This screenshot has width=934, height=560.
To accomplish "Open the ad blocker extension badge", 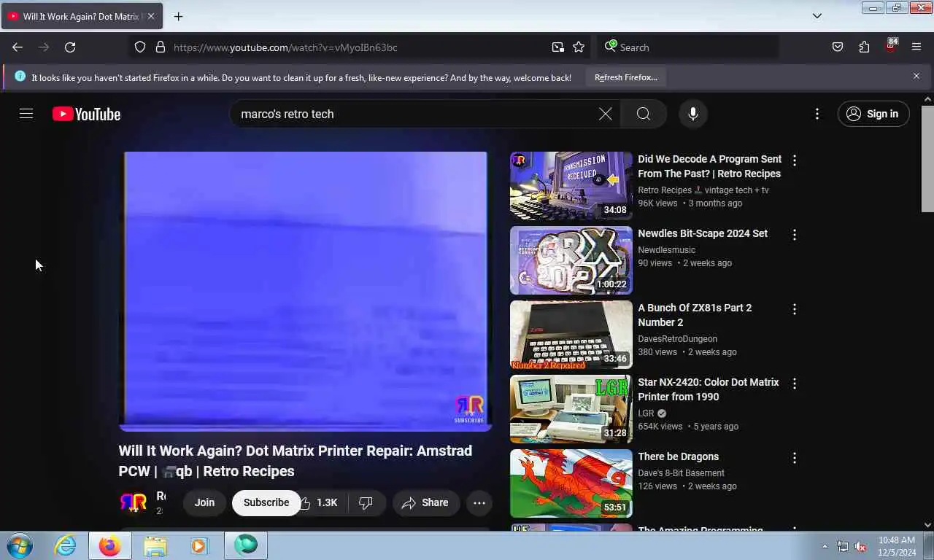I will click(x=890, y=46).
